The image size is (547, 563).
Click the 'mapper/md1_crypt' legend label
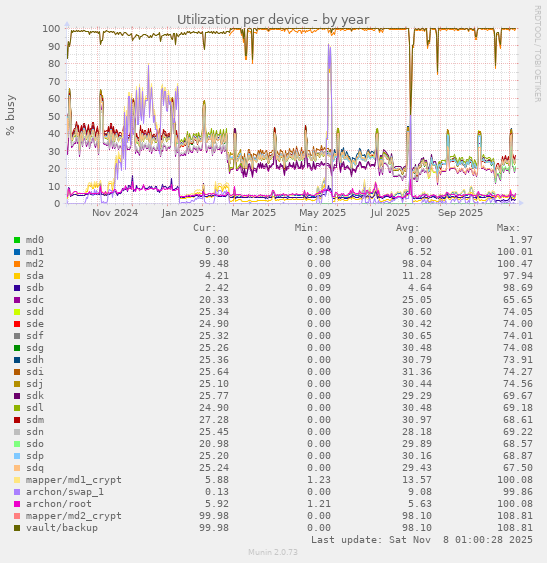(74, 480)
